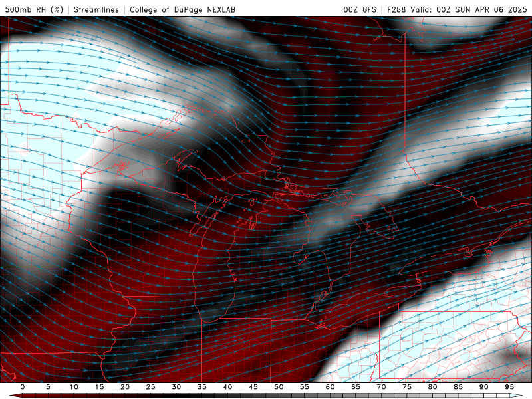Click the '60' color scale label
The height and width of the screenshot is (399, 532).
click(x=330, y=387)
